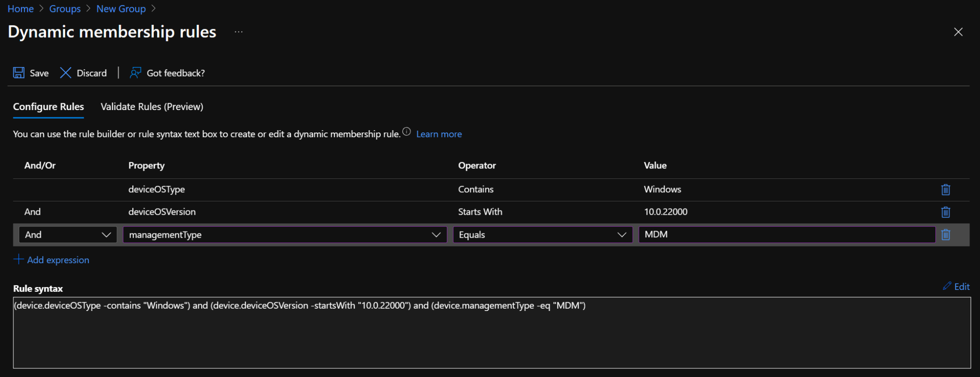This screenshot has height=377, width=980.
Task: Click the Add expression link
Action: coord(58,260)
